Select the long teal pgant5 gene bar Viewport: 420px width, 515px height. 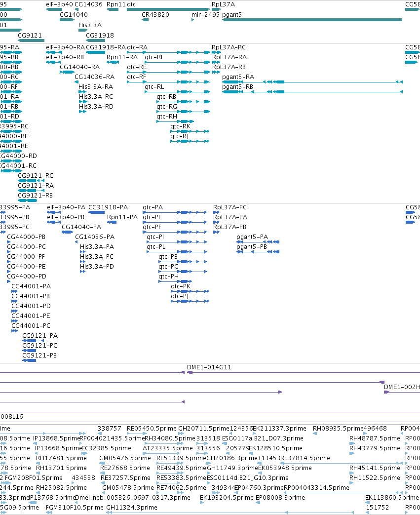pos(312,20)
